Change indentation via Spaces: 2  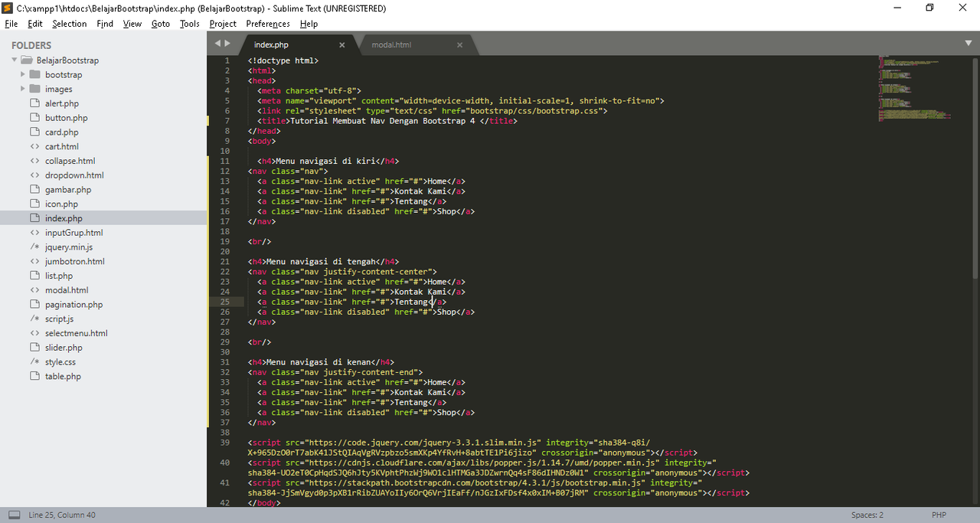tap(867, 515)
